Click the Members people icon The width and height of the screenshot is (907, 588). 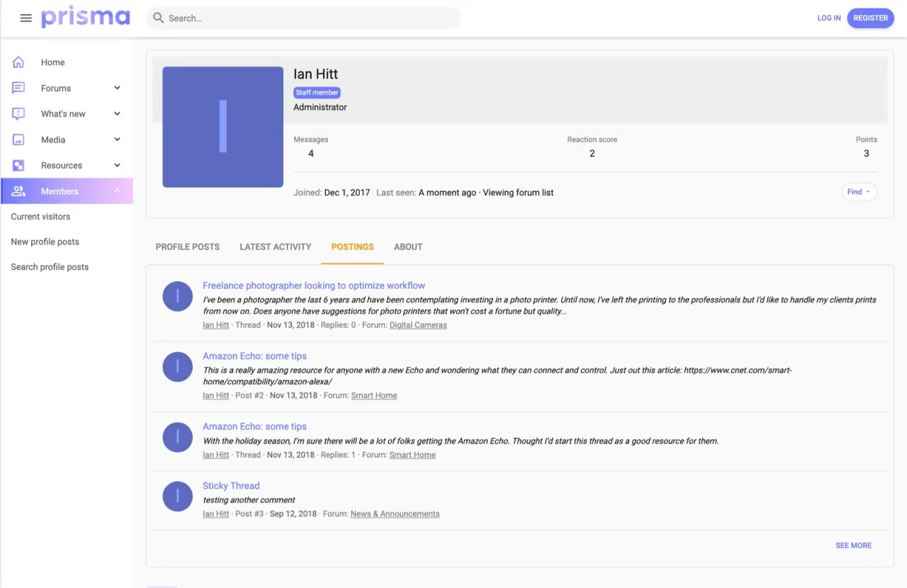[18, 191]
